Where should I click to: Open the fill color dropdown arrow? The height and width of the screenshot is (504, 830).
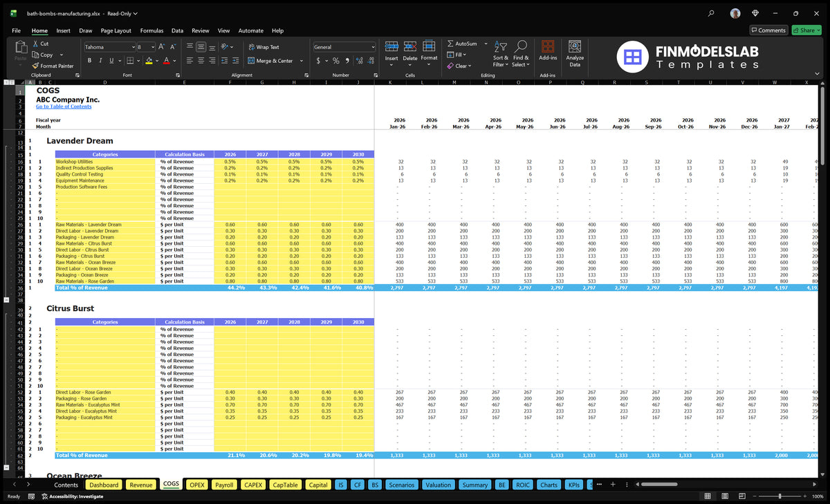[156, 61]
